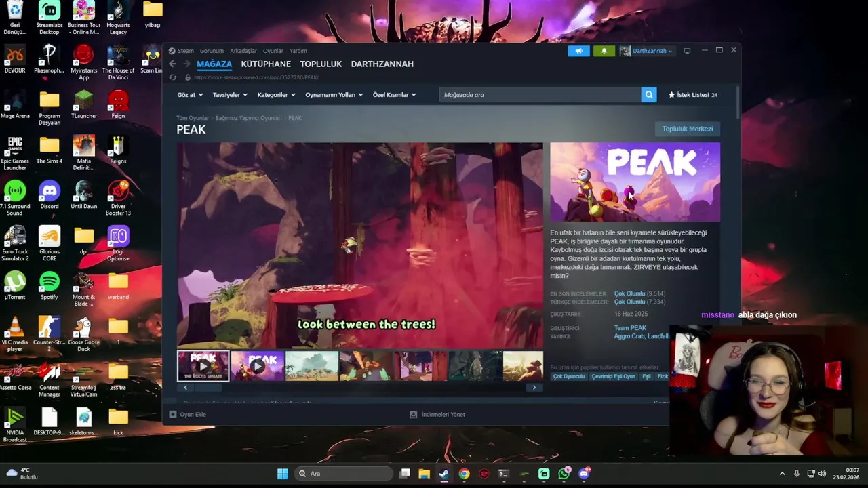Open the Aggro Crab publisher link
The width and height of the screenshot is (868, 488).
(630, 336)
